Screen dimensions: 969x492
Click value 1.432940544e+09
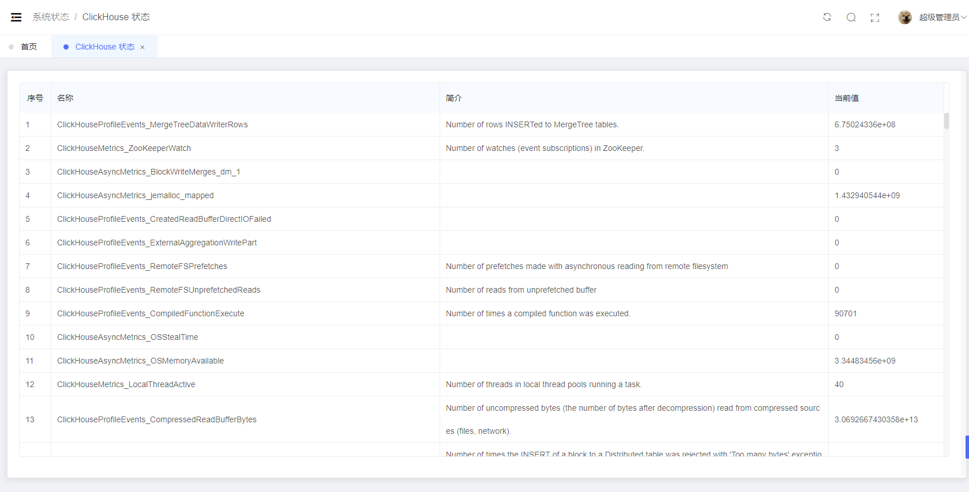pos(867,195)
